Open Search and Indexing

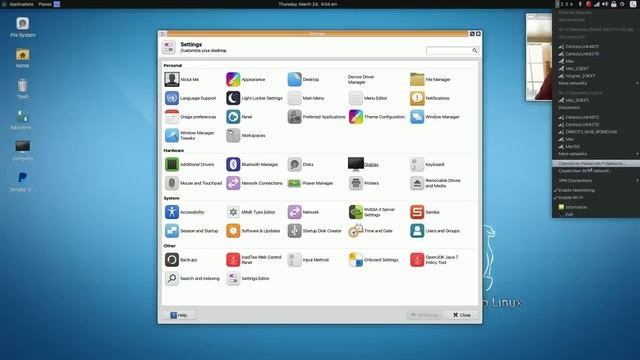click(192, 279)
